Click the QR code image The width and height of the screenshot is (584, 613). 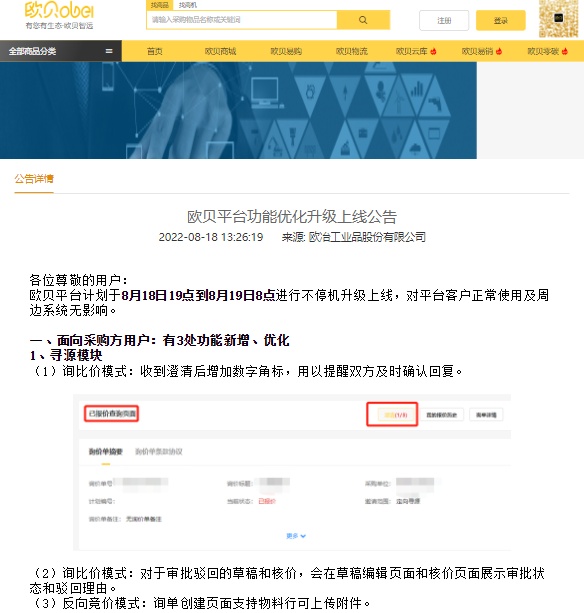(558, 19)
